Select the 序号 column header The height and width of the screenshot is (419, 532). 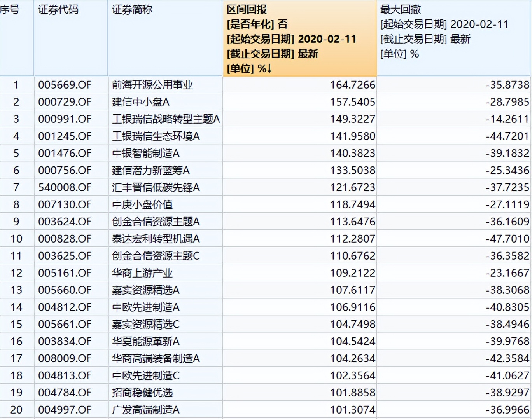coord(17,38)
